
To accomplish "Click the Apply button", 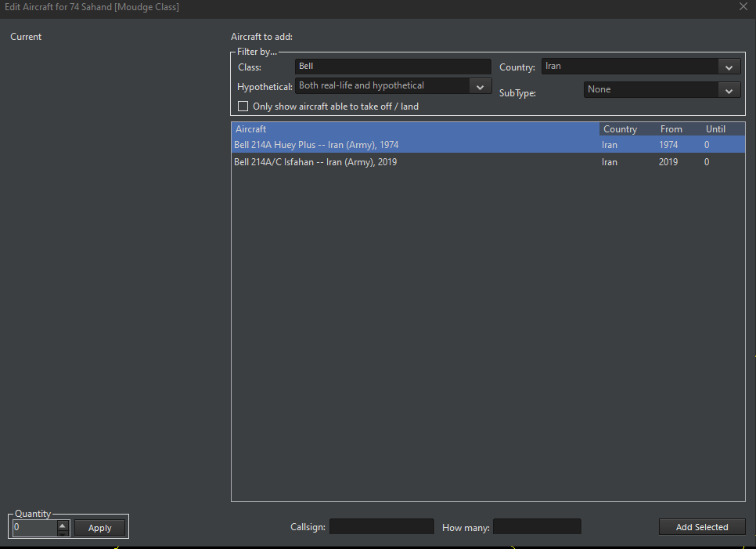I will click(x=100, y=528).
